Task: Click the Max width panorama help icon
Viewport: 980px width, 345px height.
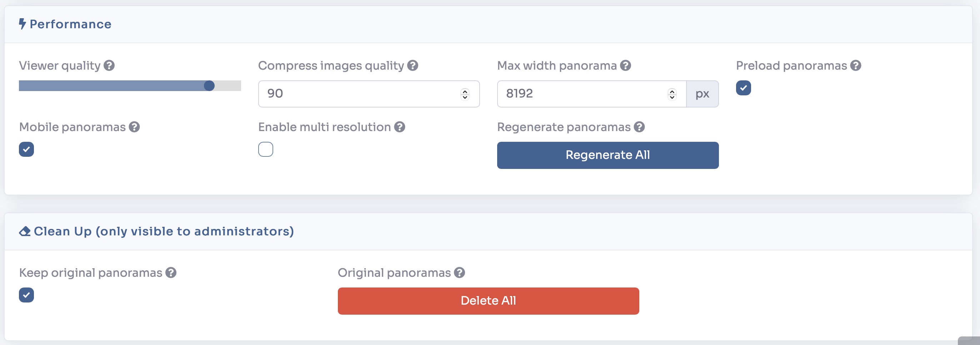Action: [625, 65]
